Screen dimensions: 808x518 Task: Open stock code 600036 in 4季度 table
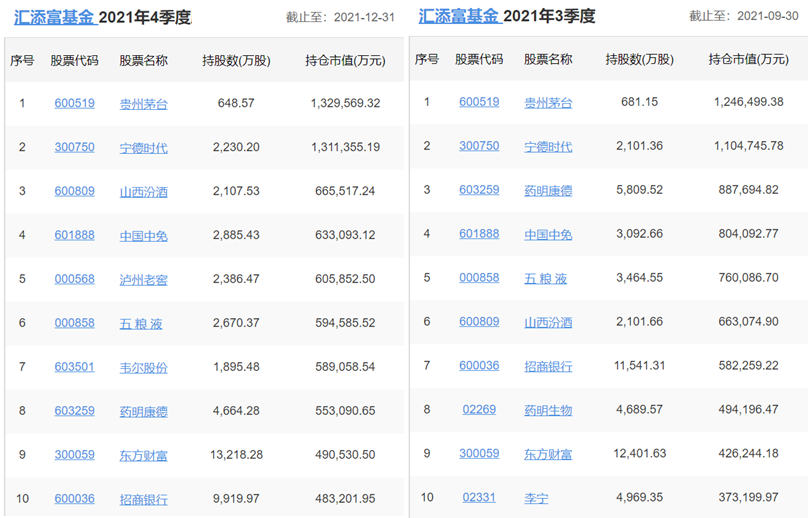pos(75,499)
